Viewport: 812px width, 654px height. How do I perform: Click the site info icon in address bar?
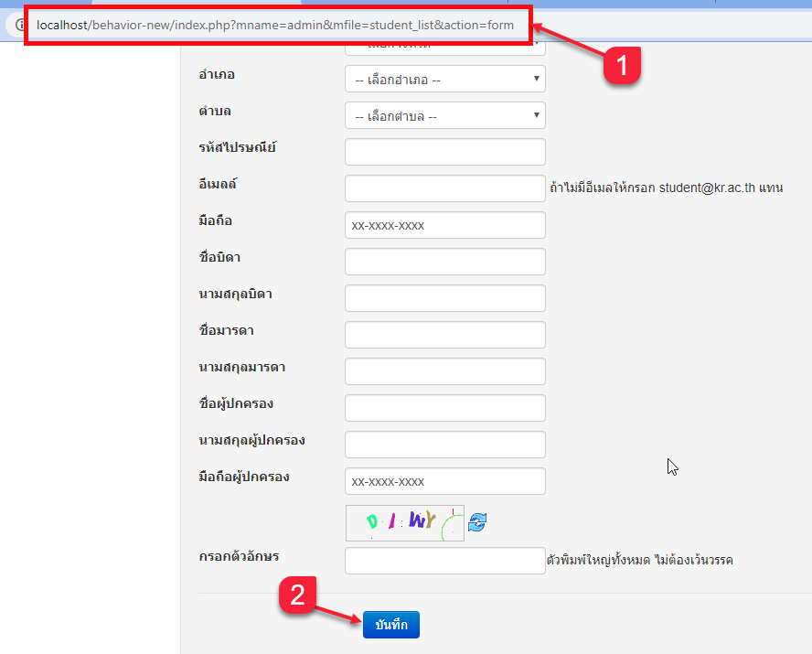(20, 25)
